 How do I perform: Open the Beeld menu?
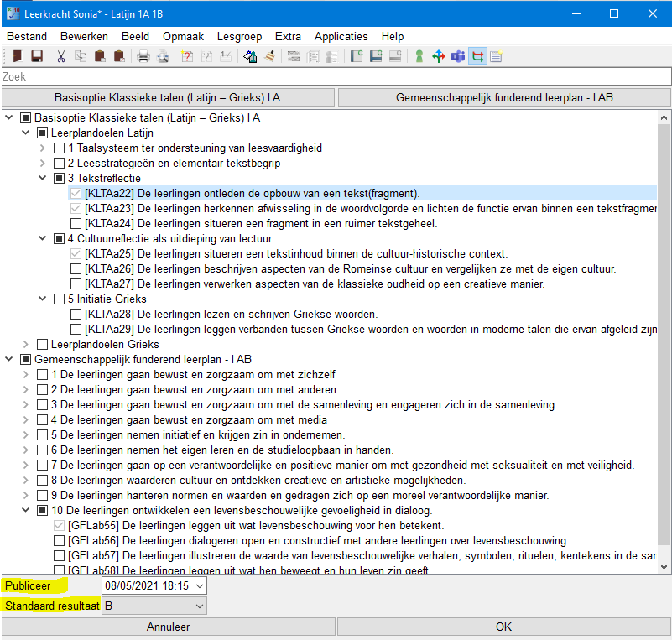click(135, 37)
